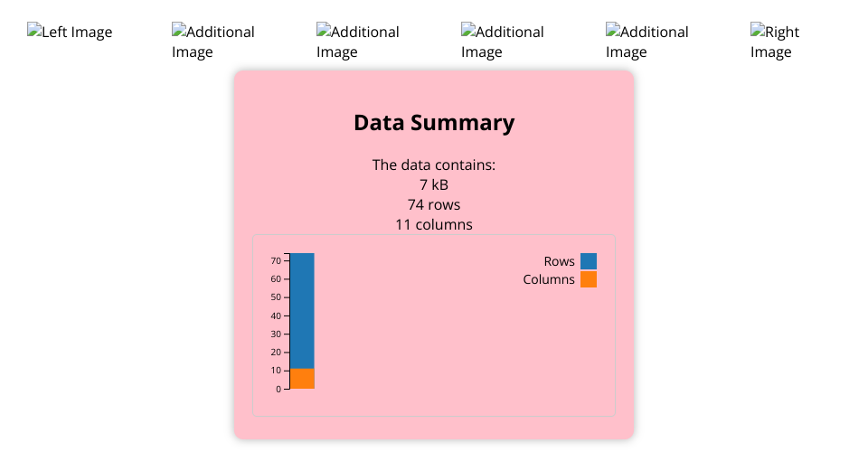868x452 pixels.
Task: Select the Rows legend label
Action: tap(559, 261)
